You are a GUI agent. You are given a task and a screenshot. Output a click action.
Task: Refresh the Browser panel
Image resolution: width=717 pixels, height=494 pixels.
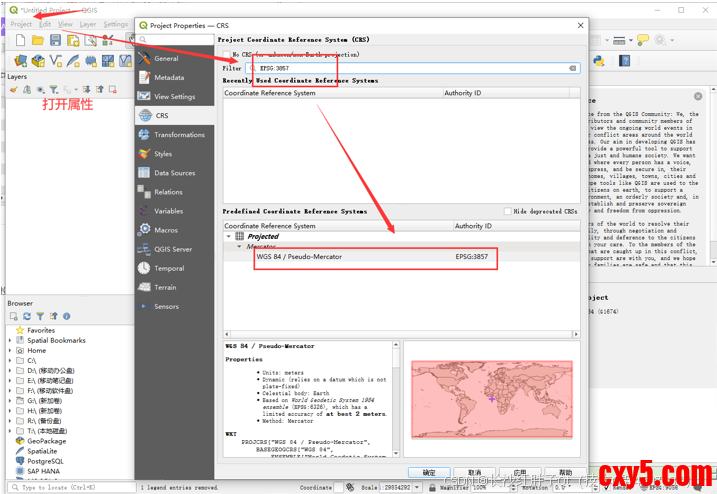[x=28, y=316]
